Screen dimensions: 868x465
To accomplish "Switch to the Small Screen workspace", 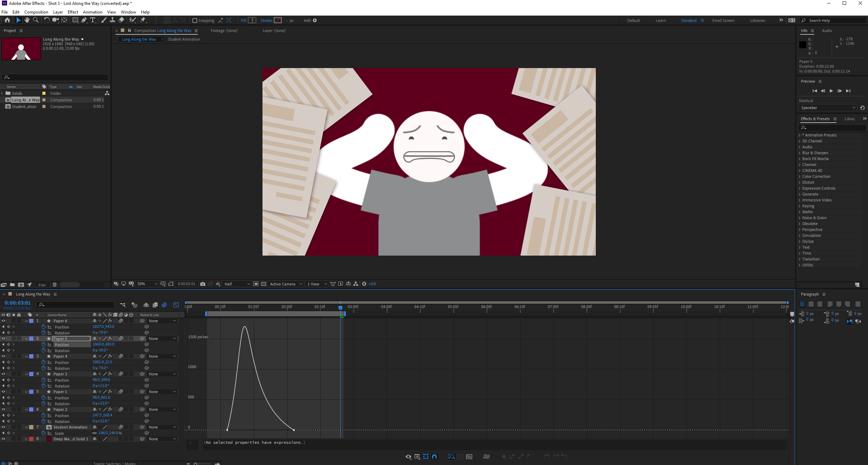I will tap(723, 20).
